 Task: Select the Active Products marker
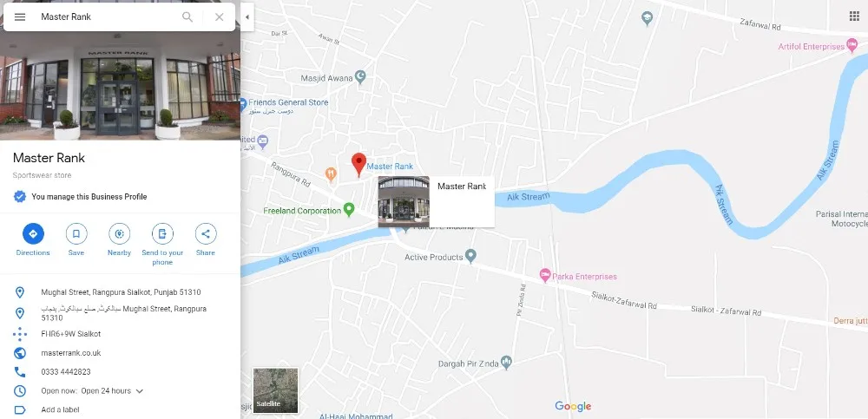[470, 256]
